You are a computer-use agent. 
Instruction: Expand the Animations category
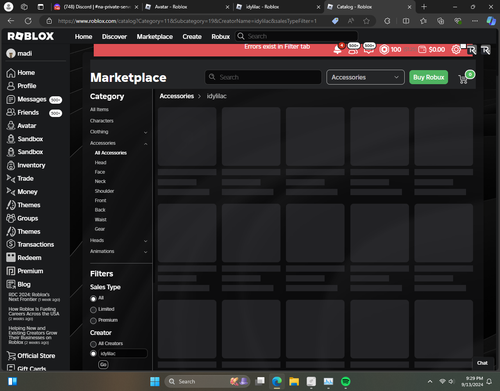click(145, 252)
